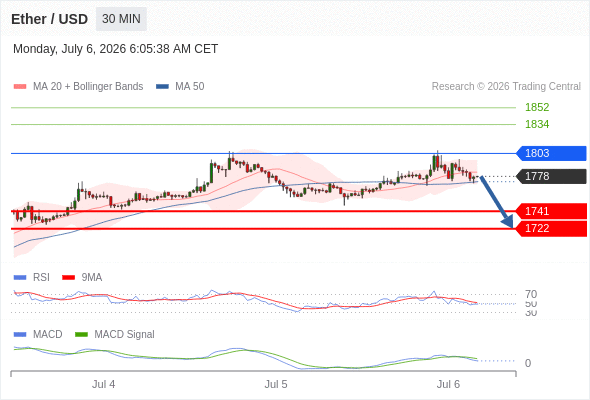Click the Research Trading Central copyright text
Screen dimensions: 590x400
coord(506,87)
